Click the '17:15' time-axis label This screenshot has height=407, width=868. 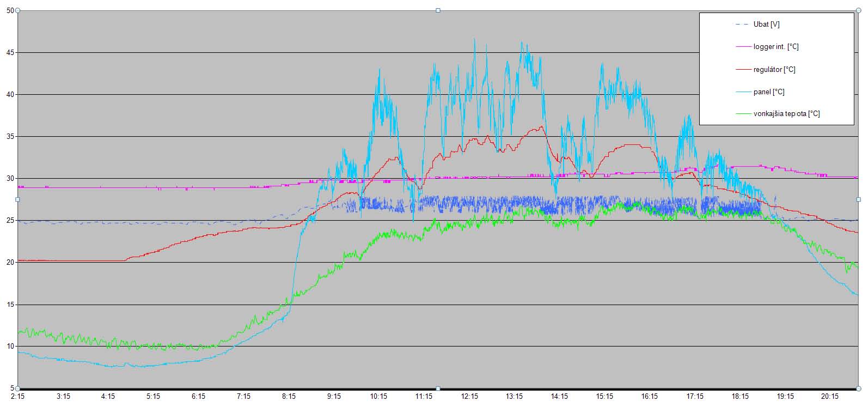click(x=695, y=397)
